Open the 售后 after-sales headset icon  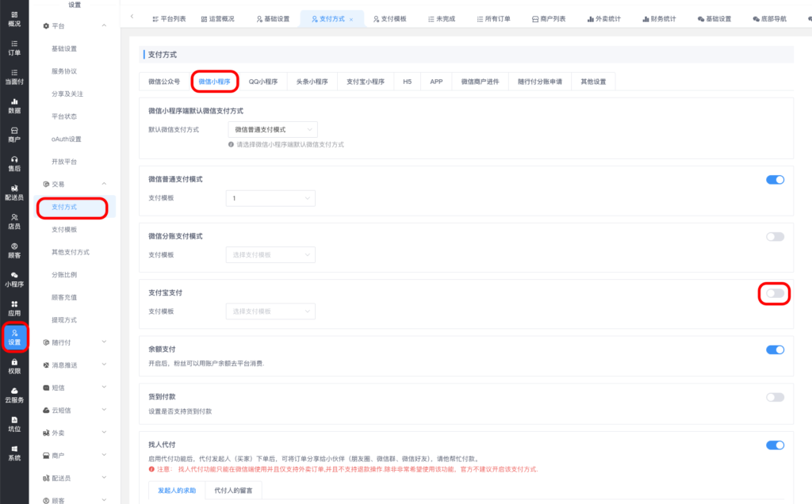pos(14,163)
